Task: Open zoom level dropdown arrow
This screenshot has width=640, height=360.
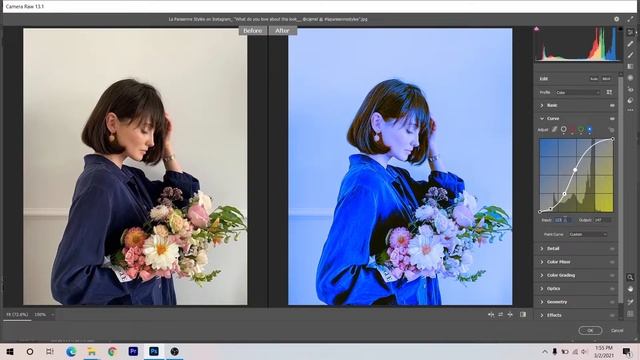Action: click(52, 315)
